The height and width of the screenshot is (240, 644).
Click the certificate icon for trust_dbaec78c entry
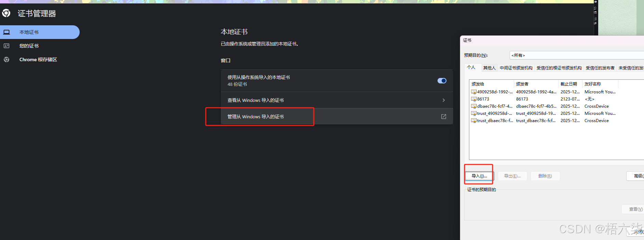(x=474, y=121)
